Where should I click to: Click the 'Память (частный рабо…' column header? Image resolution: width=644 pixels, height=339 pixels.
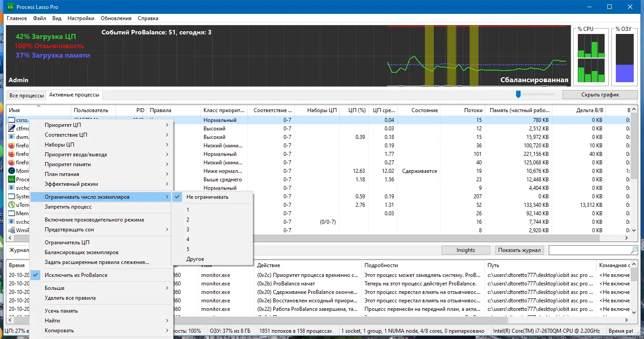tap(519, 110)
